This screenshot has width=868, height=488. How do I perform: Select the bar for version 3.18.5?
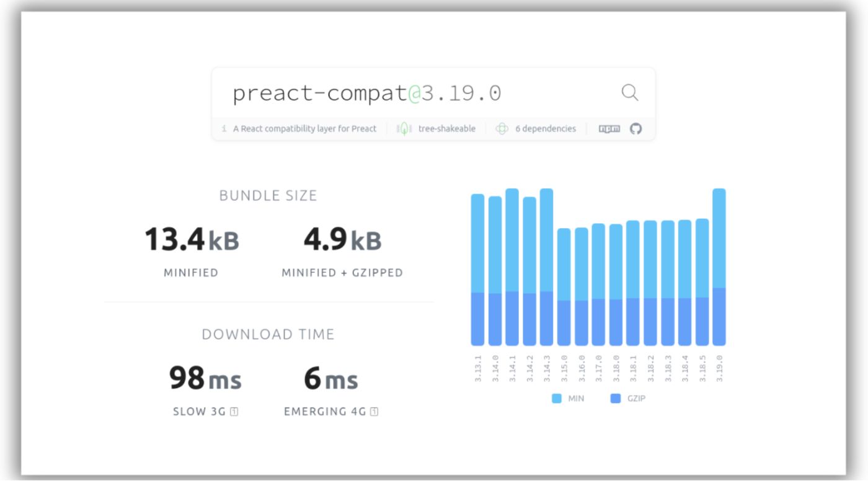pyautogui.click(x=702, y=282)
